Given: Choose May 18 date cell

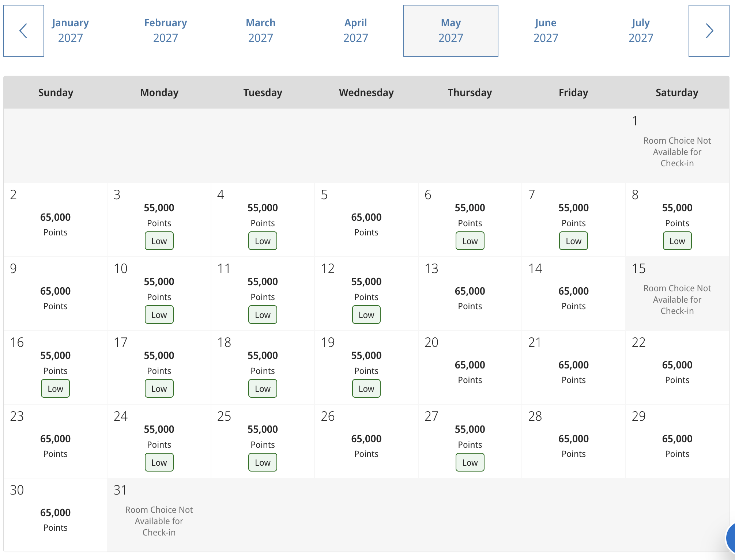Looking at the screenshot, I should pyautogui.click(x=263, y=367).
